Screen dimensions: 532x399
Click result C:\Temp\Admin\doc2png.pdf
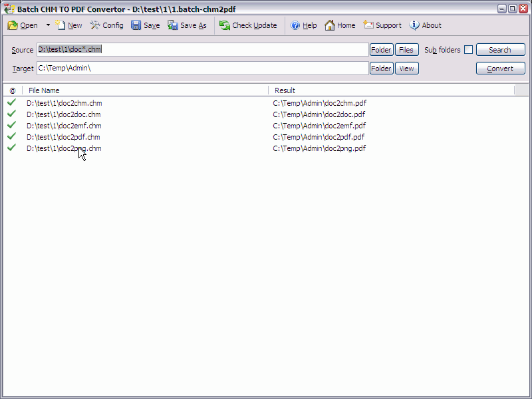(319, 148)
